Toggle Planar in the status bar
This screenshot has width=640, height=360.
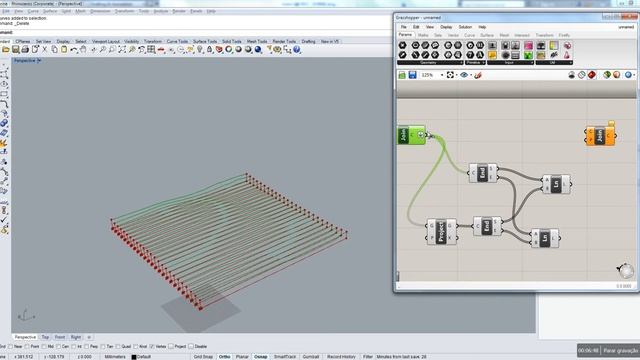[242, 357]
